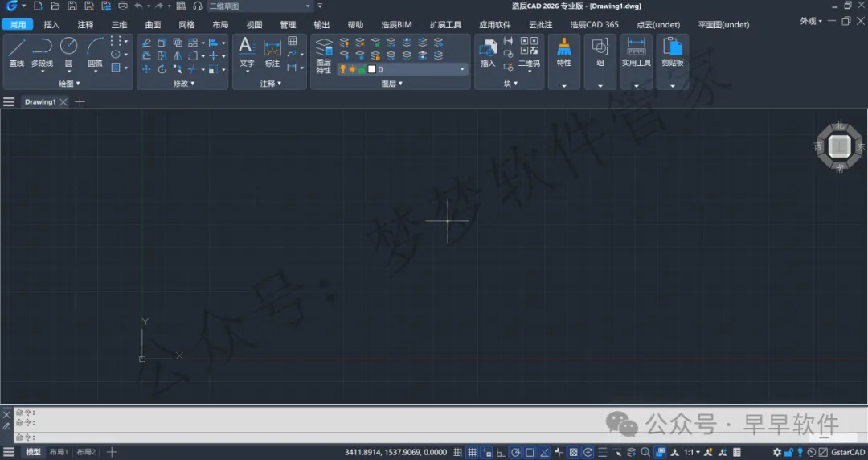Expand the 块 panel
The image size is (868, 460).
[x=510, y=84]
